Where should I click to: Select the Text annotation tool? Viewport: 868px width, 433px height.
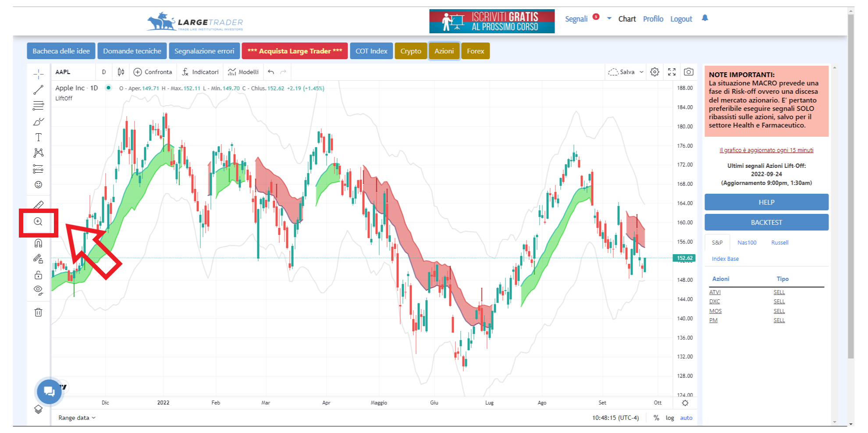click(x=39, y=137)
